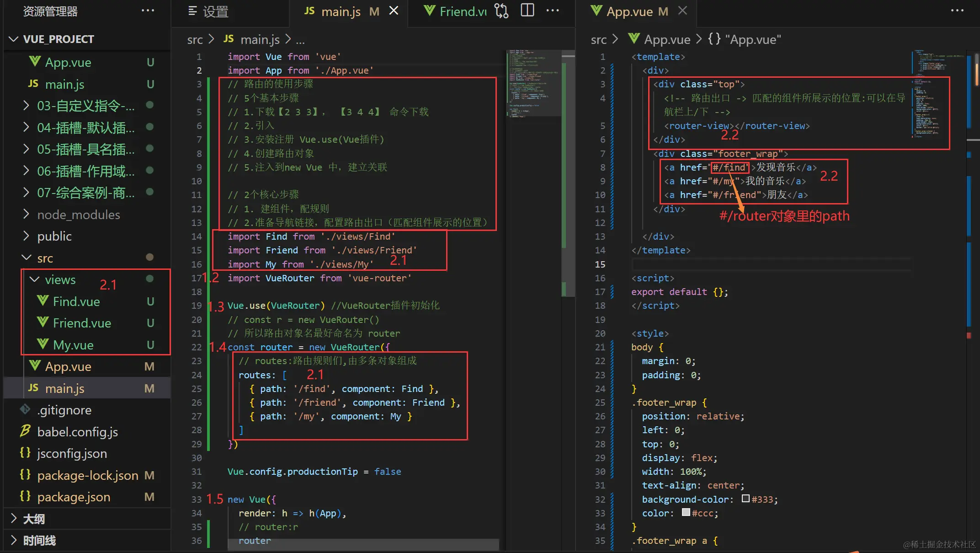Expand the 05-插槽-具名插槽 folder
This screenshot has width=980, height=553.
[x=26, y=149]
